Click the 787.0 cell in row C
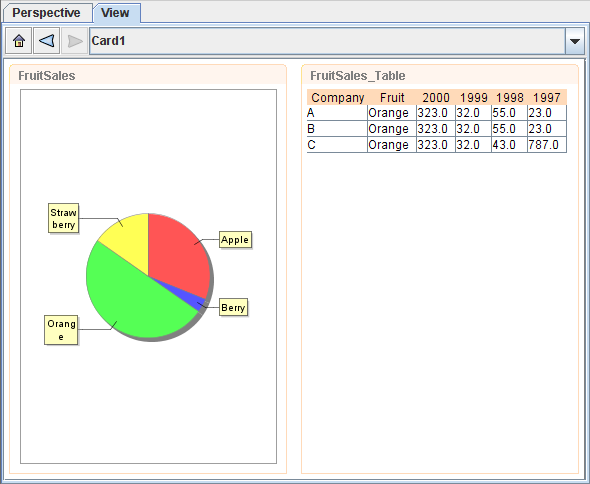This screenshot has width=590, height=484. tap(547, 145)
